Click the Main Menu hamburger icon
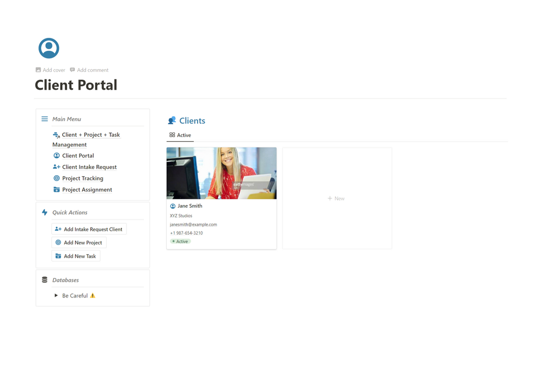 point(45,119)
